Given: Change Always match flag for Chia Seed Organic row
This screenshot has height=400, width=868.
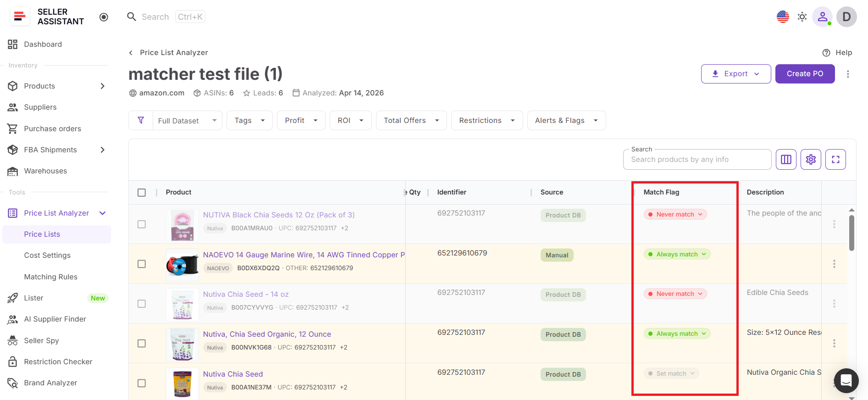Looking at the screenshot, I should point(677,334).
